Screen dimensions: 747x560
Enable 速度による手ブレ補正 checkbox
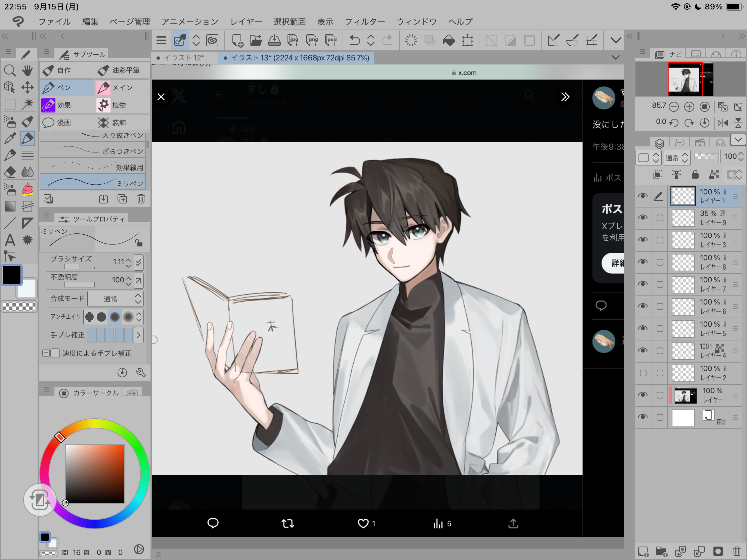[55, 353]
